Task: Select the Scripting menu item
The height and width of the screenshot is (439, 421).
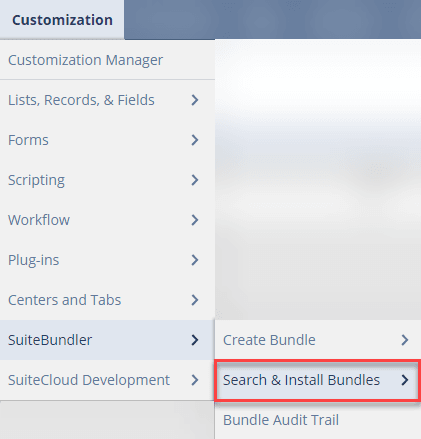Action: point(107,180)
